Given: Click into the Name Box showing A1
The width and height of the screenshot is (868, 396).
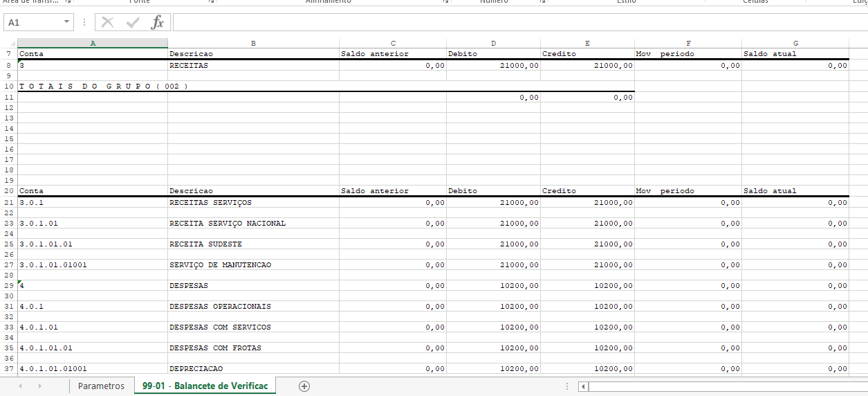Looking at the screenshot, I should (33, 22).
